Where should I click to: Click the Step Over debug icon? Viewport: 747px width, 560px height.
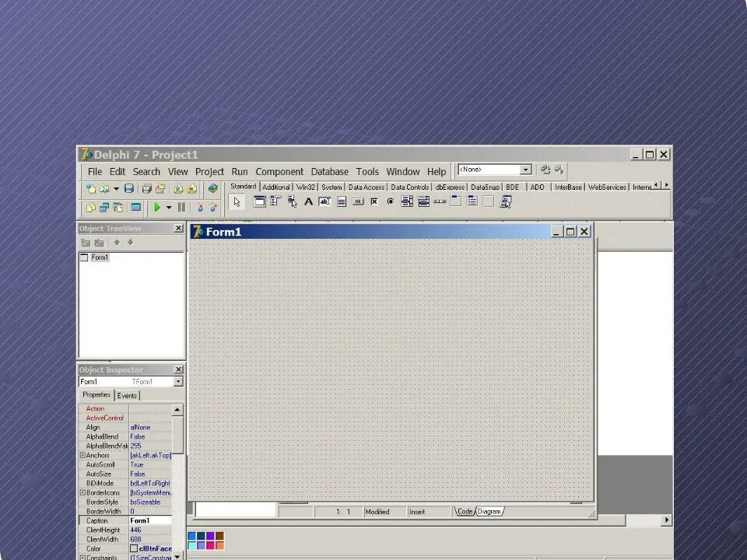tap(213, 207)
